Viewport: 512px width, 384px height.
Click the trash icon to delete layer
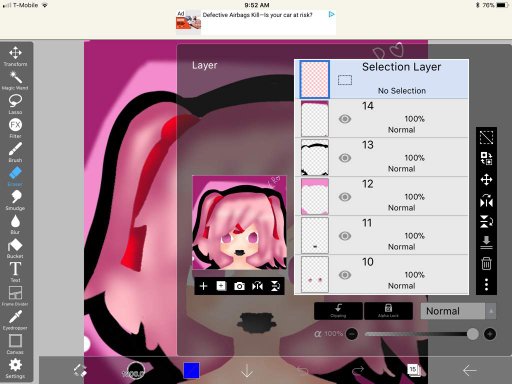click(486, 263)
